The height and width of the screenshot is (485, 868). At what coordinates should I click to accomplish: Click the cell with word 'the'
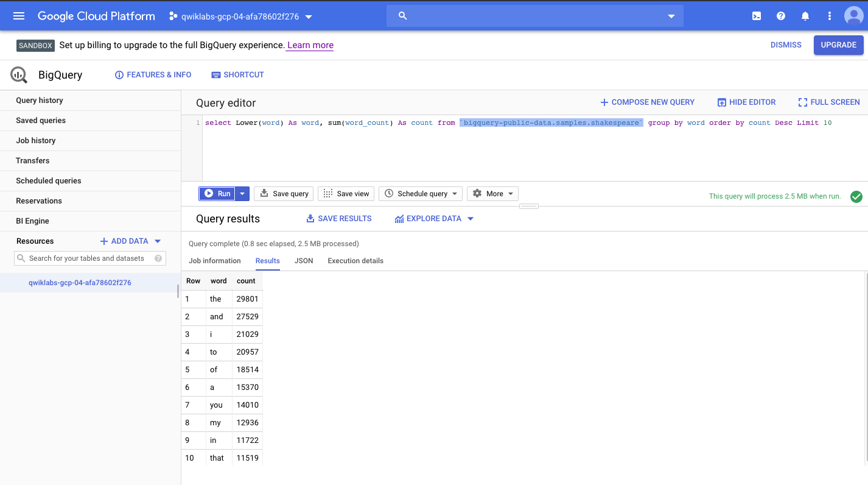pos(219,299)
